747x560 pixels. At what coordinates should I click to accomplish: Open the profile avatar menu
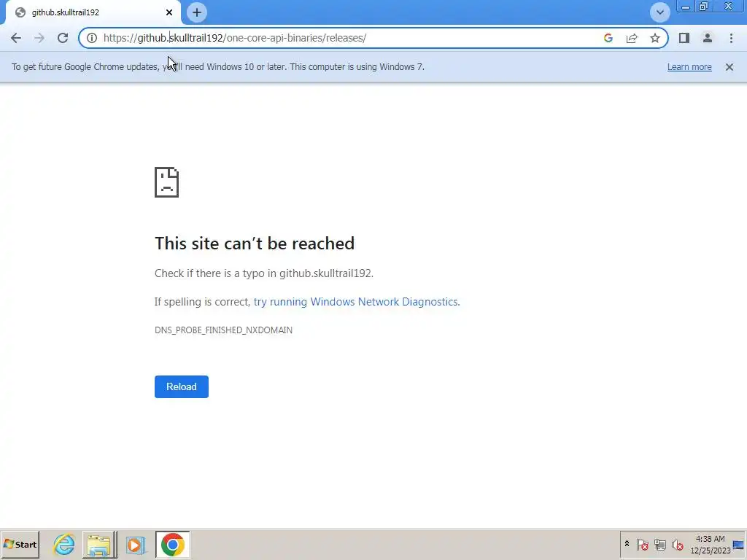pyautogui.click(x=708, y=38)
